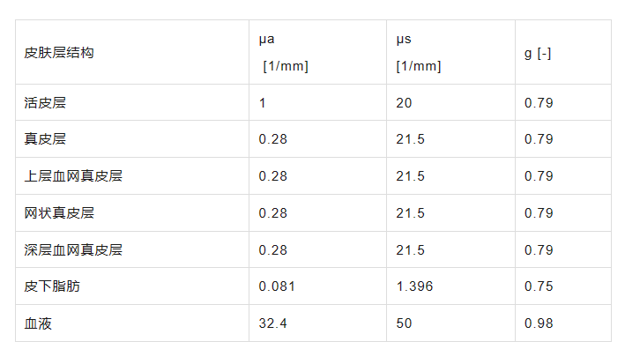Click the 0.081 absorption value
Image resolution: width=625 pixels, height=364 pixels.
tap(277, 286)
